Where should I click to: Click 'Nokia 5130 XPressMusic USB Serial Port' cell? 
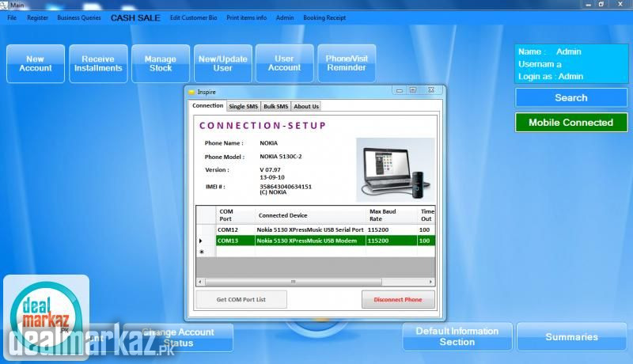(310, 229)
